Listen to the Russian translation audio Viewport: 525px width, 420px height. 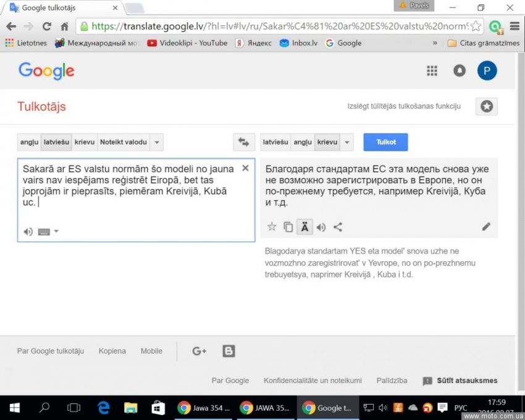tap(321, 227)
